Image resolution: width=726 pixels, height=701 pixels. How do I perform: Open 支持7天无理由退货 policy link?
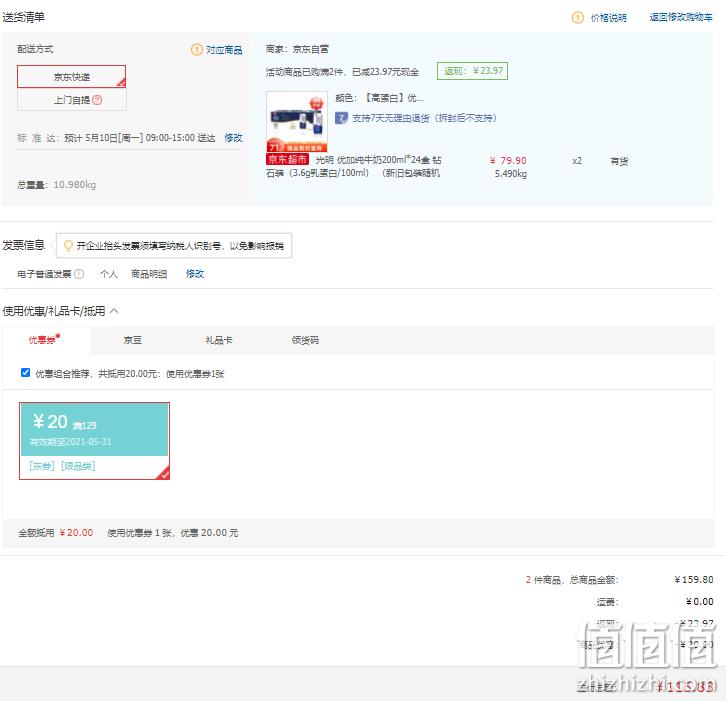[424, 118]
